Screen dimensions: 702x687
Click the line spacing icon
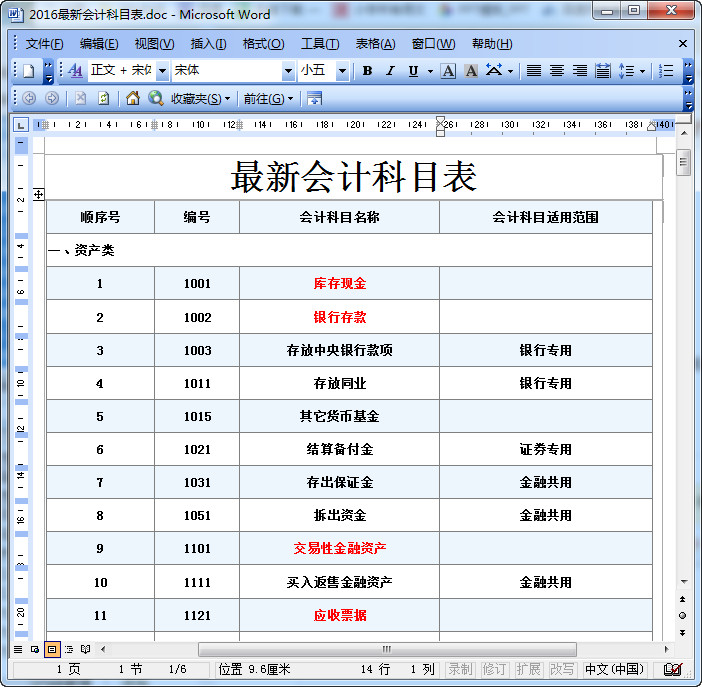pos(626,71)
